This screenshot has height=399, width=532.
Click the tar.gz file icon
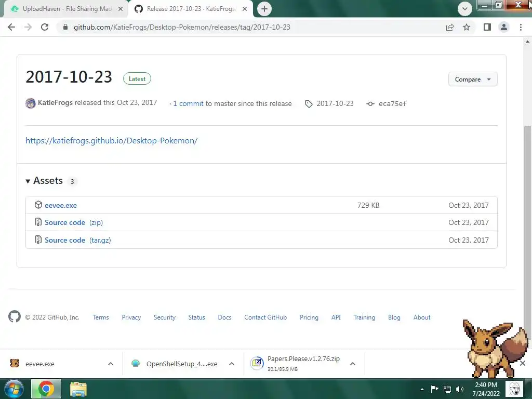38,240
